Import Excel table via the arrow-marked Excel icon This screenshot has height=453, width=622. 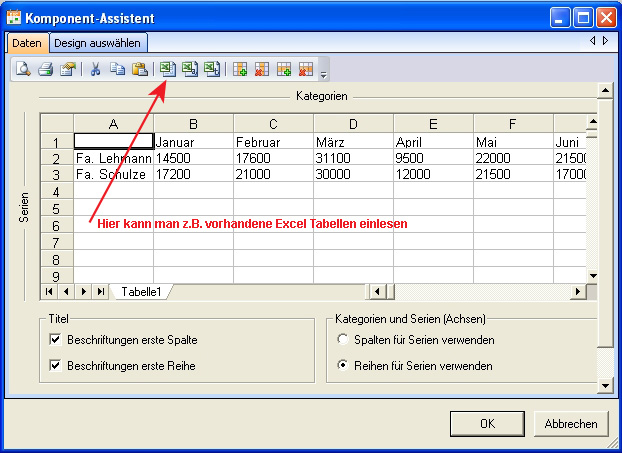click(x=168, y=69)
